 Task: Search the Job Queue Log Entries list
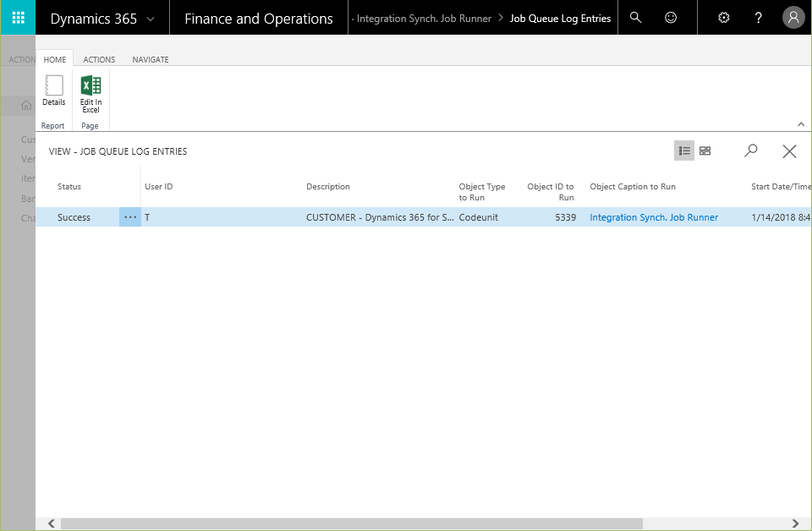[x=750, y=151]
